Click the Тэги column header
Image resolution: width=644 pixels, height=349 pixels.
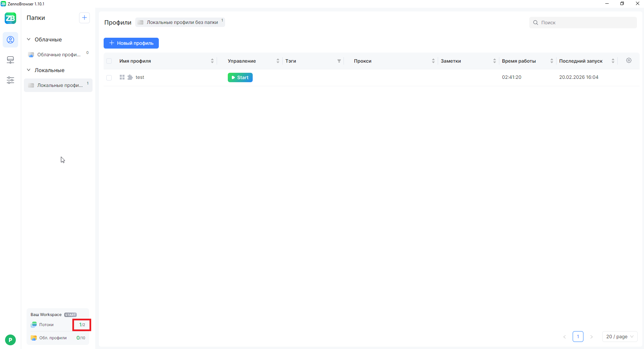pyautogui.click(x=291, y=61)
